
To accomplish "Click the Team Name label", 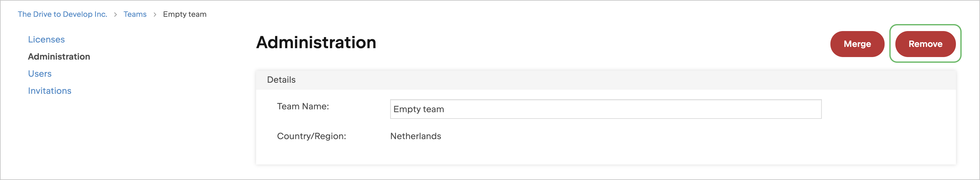I will tap(303, 106).
